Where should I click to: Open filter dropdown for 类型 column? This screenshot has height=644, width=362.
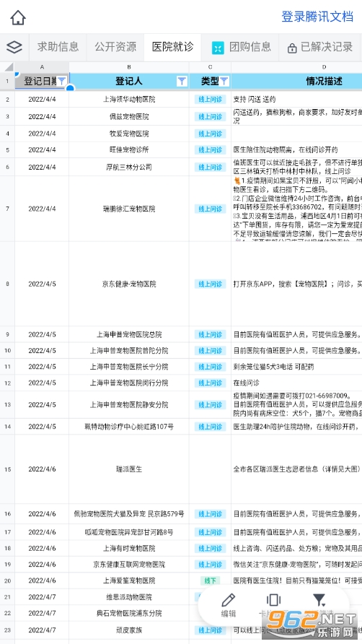pos(224,81)
